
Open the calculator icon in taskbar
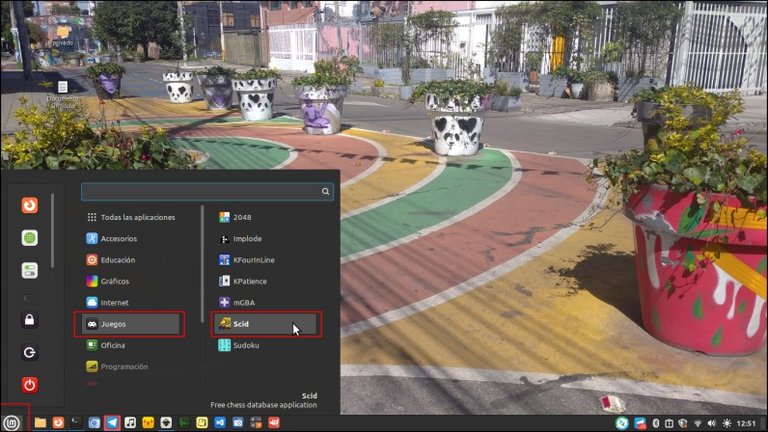tap(256, 423)
